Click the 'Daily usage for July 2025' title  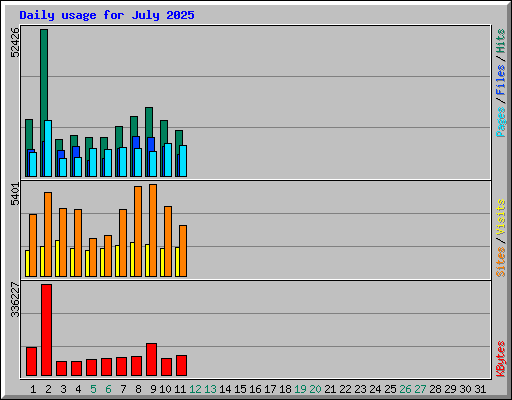coord(107,15)
